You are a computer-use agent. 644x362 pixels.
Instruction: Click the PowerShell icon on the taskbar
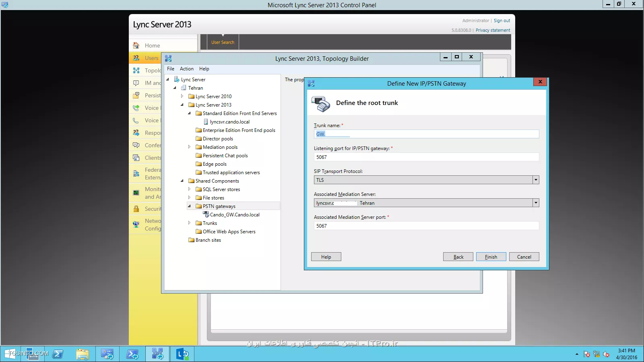[58, 354]
